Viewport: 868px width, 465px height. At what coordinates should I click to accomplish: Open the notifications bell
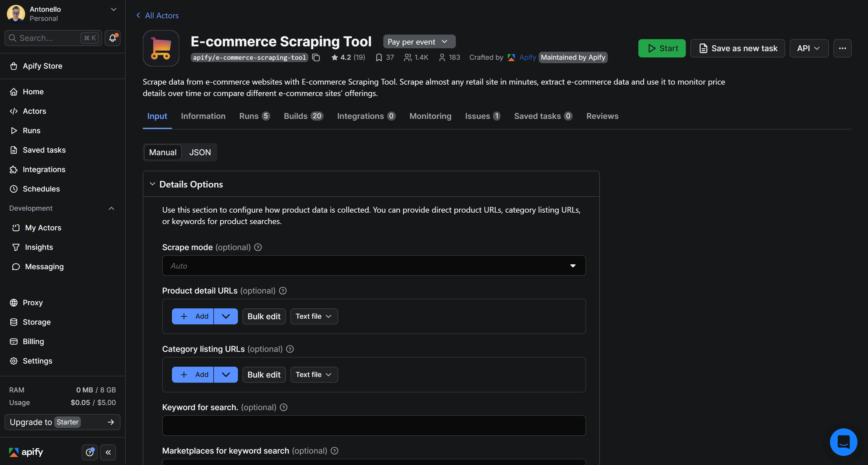pyautogui.click(x=112, y=38)
